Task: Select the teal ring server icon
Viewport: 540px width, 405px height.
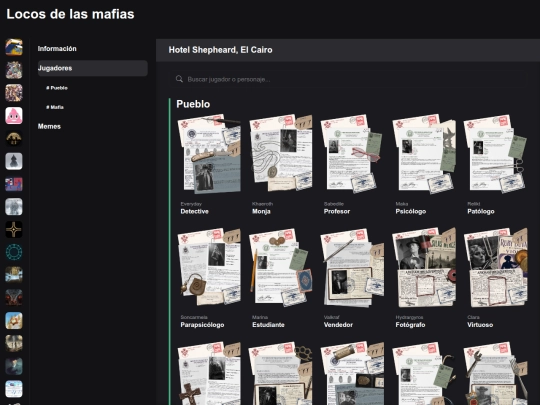Action: coord(14,252)
